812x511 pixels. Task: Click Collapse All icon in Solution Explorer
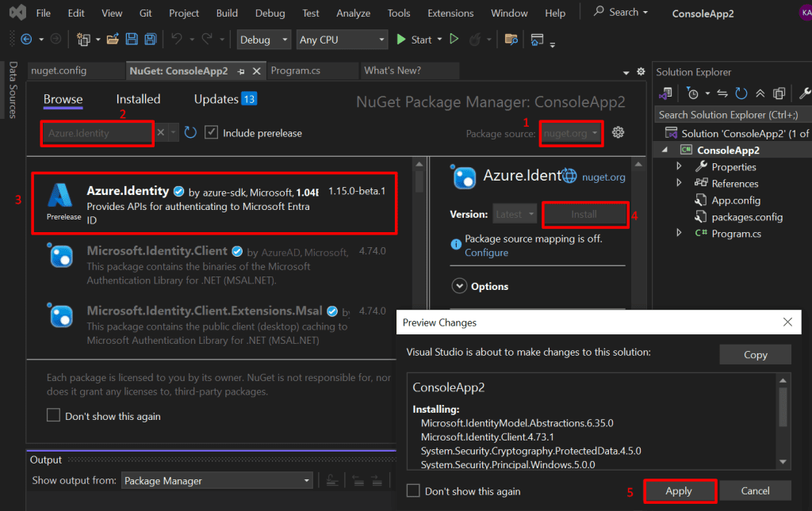point(760,93)
